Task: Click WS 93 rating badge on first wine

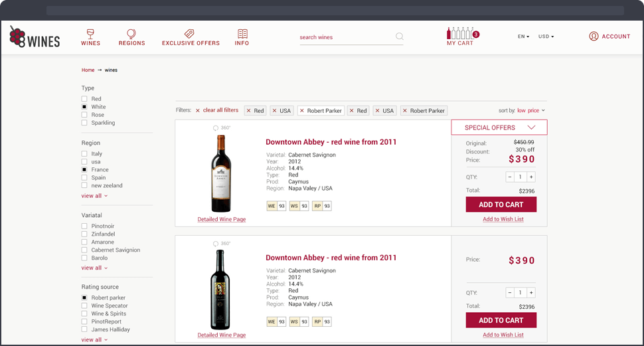Action: 299,206
